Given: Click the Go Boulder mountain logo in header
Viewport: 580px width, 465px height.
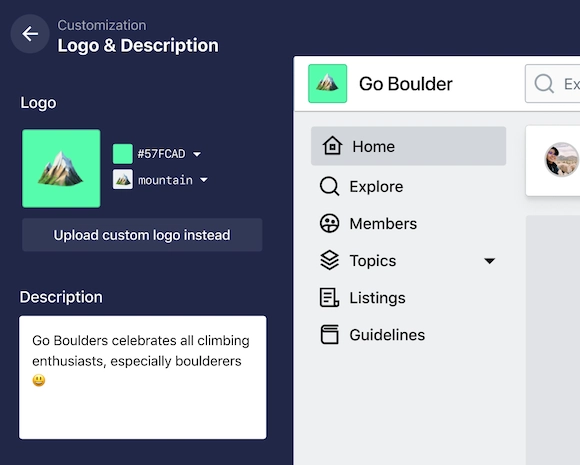Looking at the screenshot, I should (327, 84).
